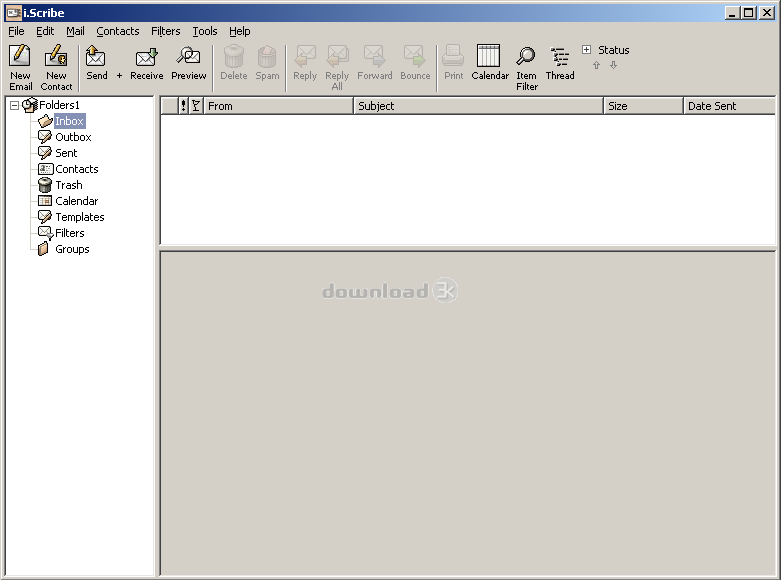
Task: Mark message as Spam
Action: pyautogui.click(x=267, y=62)
